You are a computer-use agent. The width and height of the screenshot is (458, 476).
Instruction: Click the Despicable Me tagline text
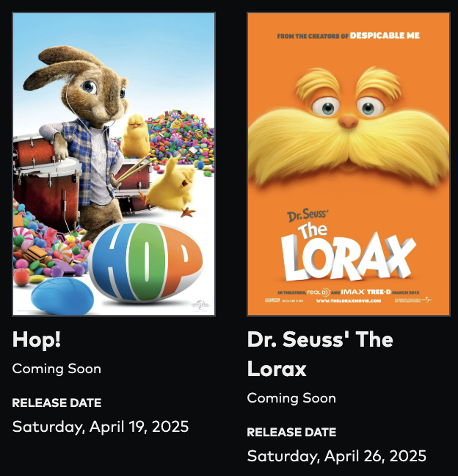point(349,36)
